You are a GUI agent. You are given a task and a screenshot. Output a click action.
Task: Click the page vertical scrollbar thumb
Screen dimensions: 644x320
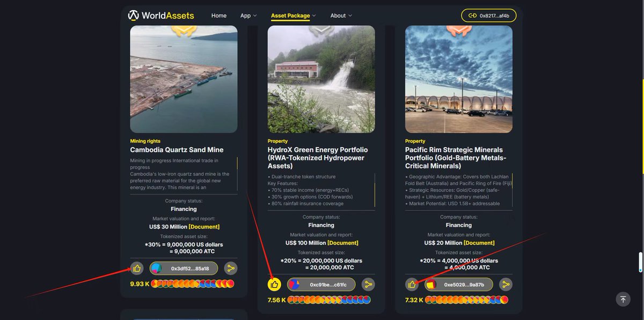tap(640, 262)
